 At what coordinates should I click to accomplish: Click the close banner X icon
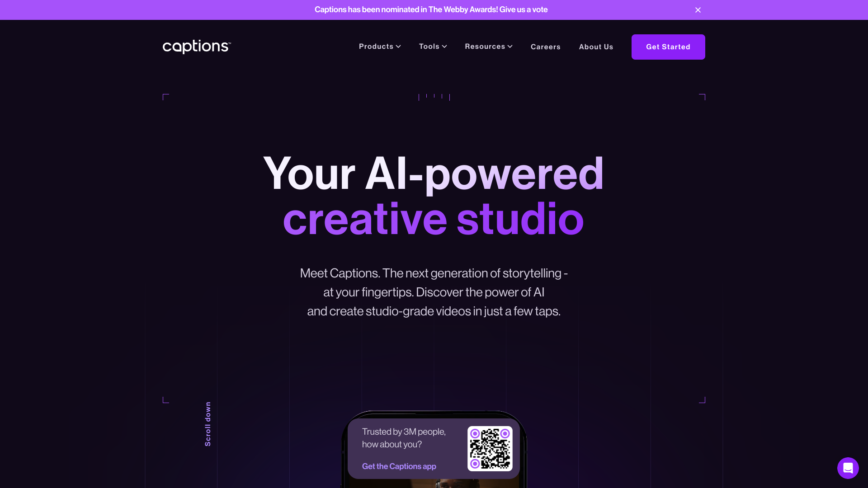tap(698, 9)
